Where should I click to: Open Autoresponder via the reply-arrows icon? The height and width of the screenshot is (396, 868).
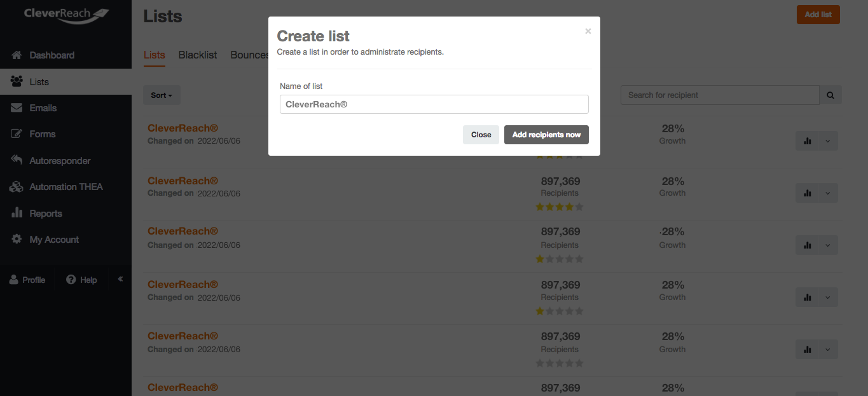point(17,160)
